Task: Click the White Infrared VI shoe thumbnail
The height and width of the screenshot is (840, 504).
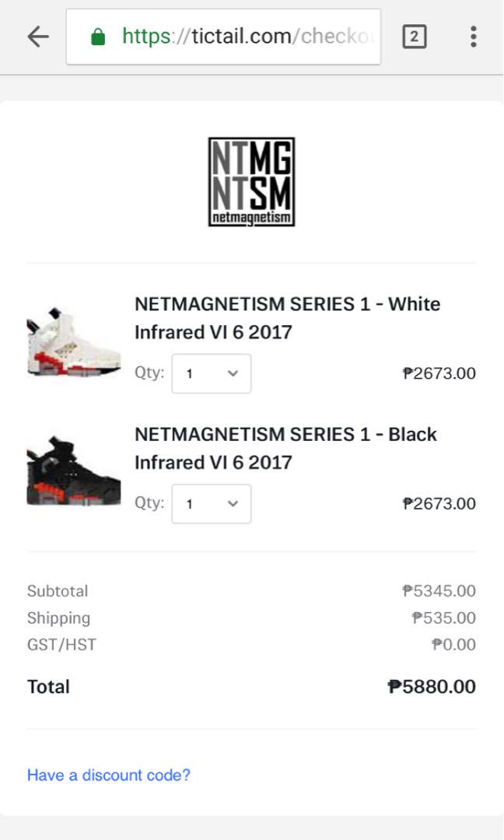Action: 73,341
